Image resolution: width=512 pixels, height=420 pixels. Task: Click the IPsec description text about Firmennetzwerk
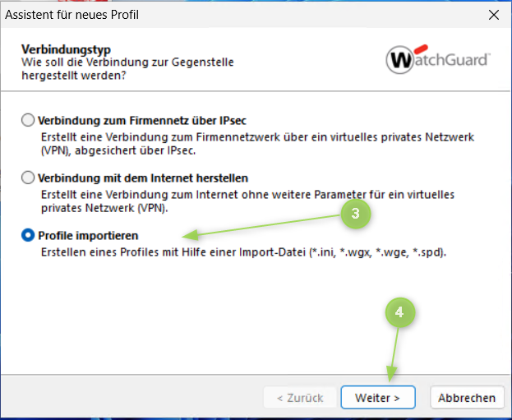(257, 144)
